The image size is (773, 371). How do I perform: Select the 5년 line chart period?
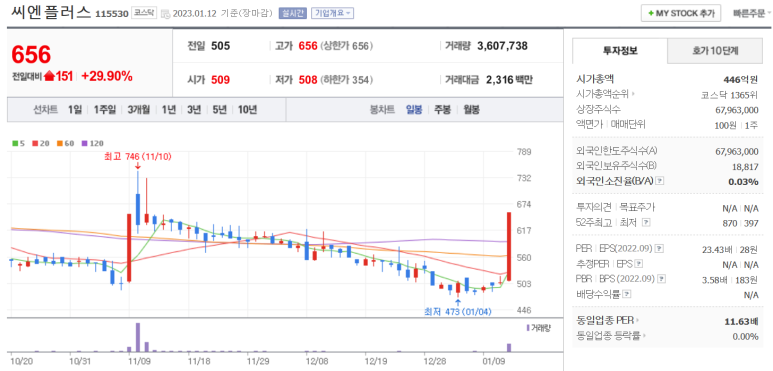219,109
